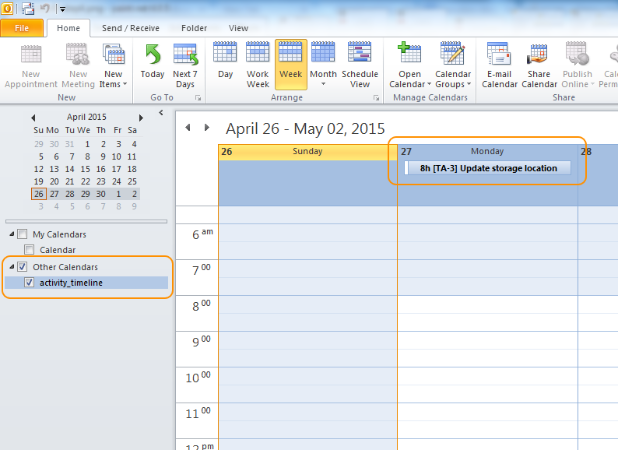Enable the Calendar checkbox under My Calendars
Screen dimensions: 618x450
coord(28,249)
